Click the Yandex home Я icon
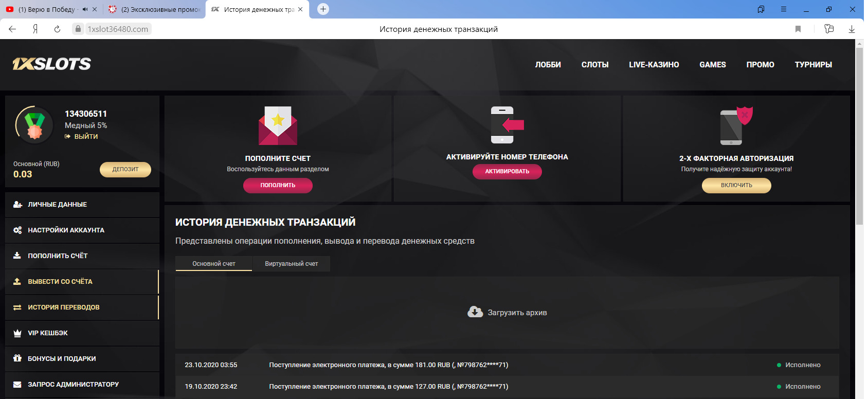 point(35,29)
